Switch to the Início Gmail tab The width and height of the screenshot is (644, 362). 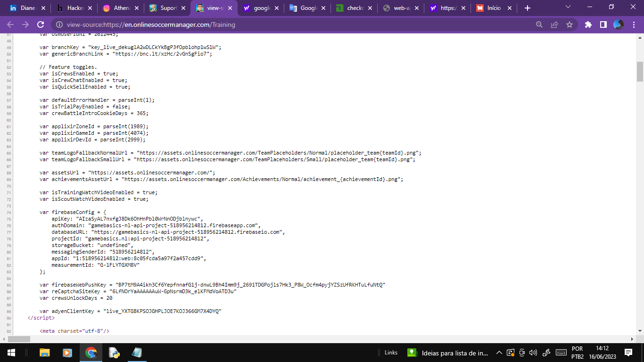[x=493, y=8]
